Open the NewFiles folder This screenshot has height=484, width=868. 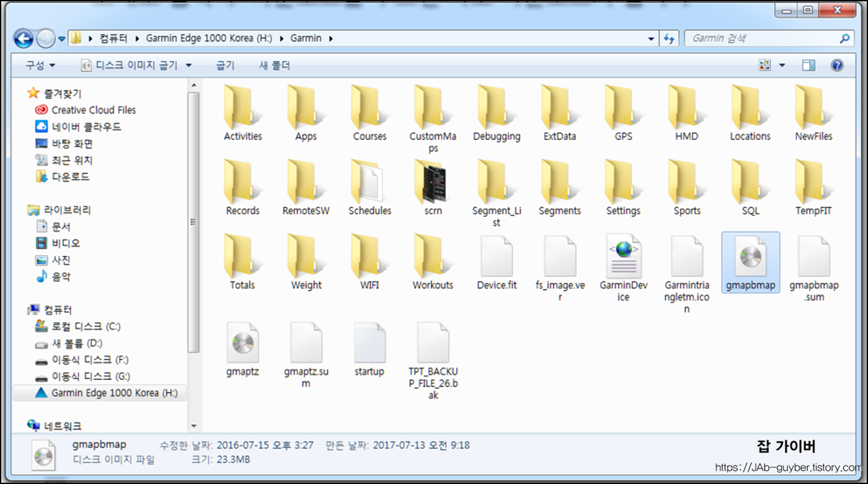click(x=813, y=114)
